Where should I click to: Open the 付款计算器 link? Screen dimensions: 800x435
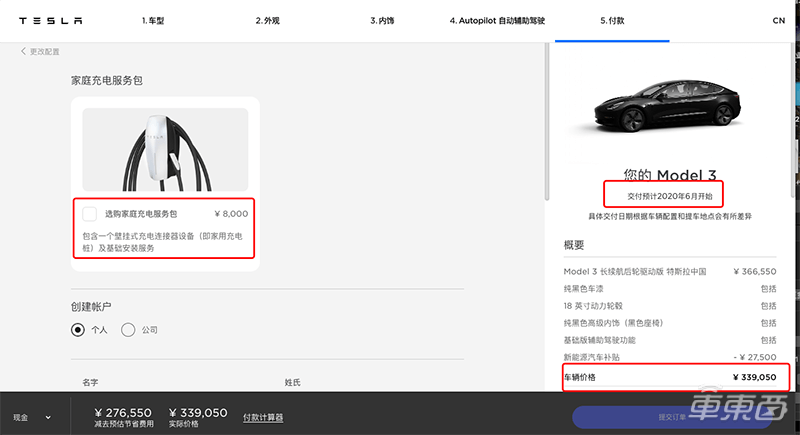click(263, 418)
